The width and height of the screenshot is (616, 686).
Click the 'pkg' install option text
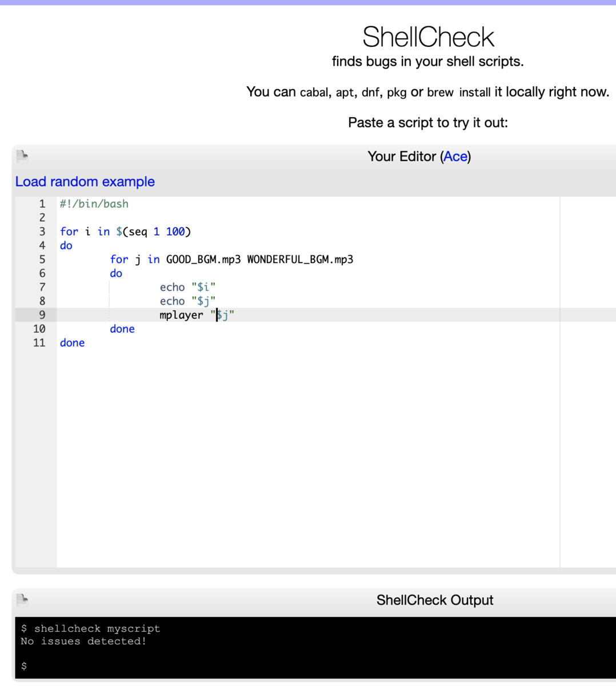tap(397, 93)
